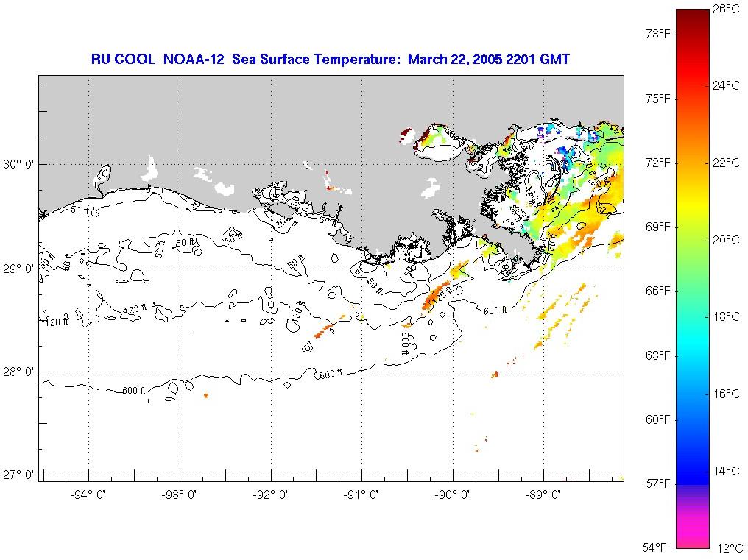This screenshot has height=560, width=748.
Task: Click the -93° 0' longitude label
Action: click(179, 495)
